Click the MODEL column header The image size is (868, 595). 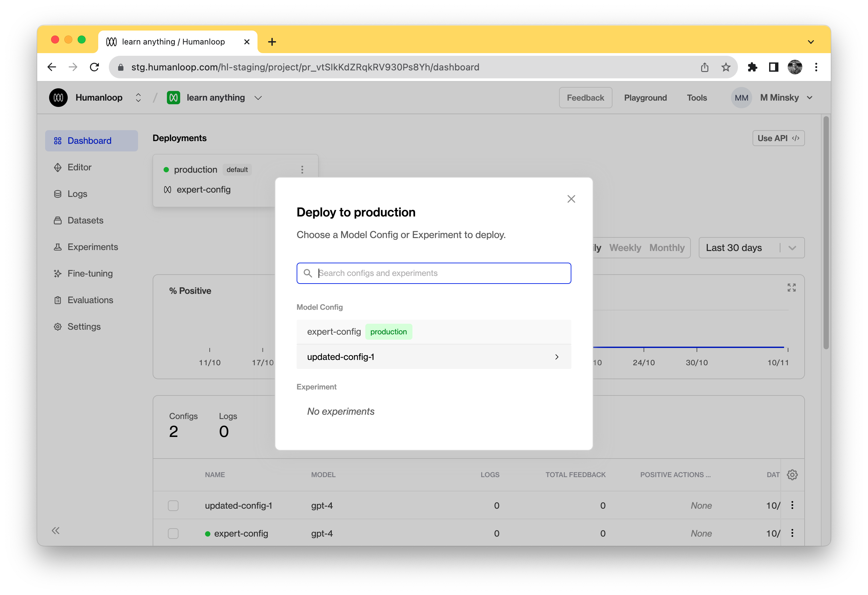pos(323,475)
